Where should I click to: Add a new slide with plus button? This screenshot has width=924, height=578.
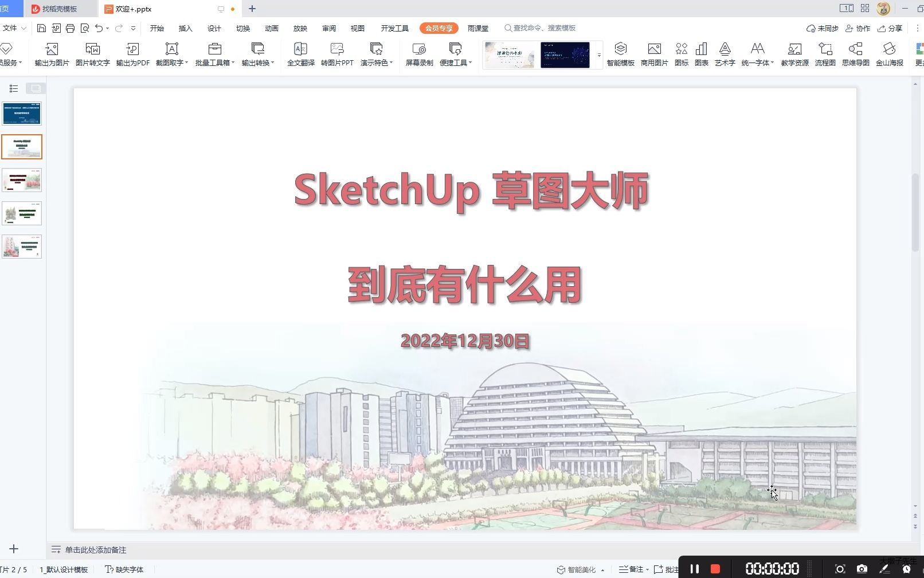click(x=14, y=549)
